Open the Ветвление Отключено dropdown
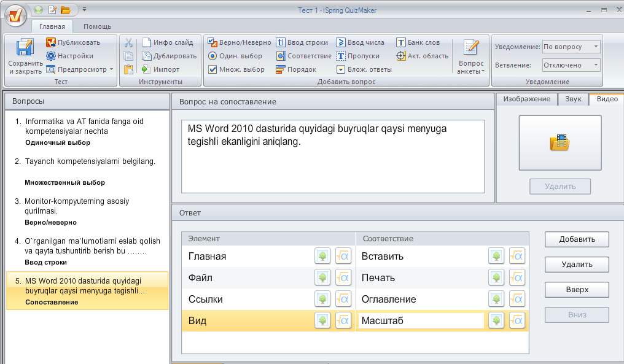Screen dimensions: 624x364 point(571,65)
